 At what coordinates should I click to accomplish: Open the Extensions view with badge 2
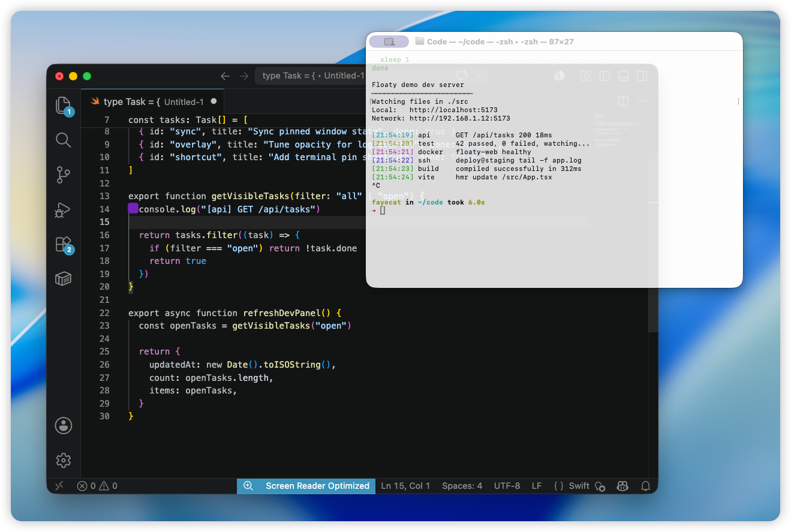tap(64, 244)
